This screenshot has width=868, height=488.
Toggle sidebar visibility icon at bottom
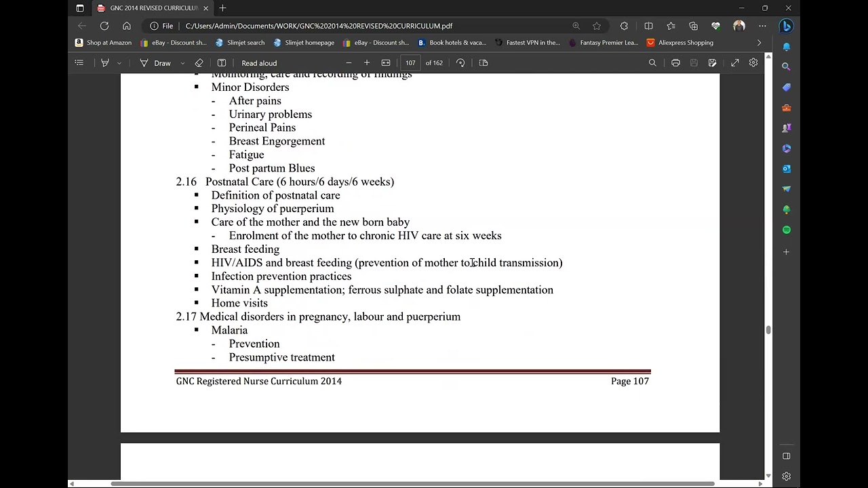pyautogui.click(x=787, y=456)
